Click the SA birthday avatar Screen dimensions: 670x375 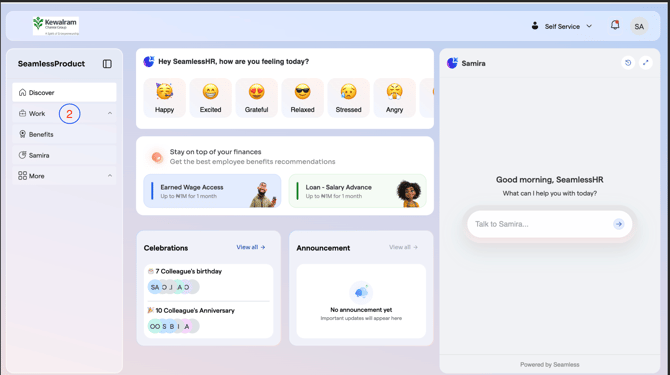click(x=154, y=287)
